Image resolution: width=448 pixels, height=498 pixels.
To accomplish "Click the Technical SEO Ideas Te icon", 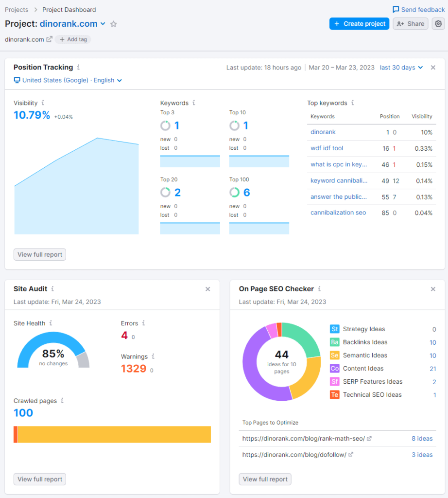I will coord(334,394).
